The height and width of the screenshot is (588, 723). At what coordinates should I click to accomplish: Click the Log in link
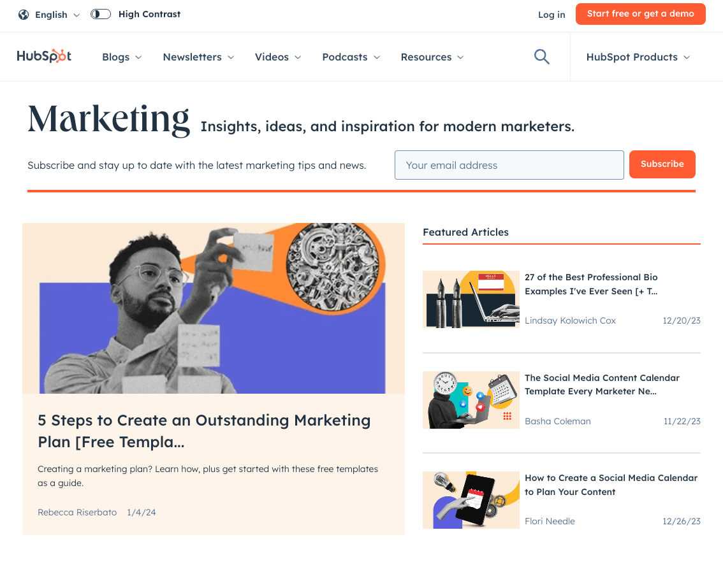click(551, 15)
